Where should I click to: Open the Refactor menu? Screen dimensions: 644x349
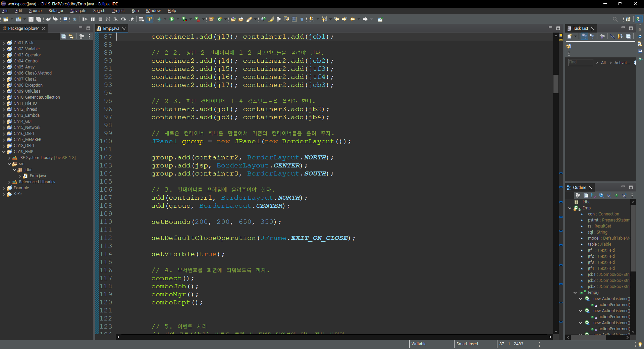[56, 11]
